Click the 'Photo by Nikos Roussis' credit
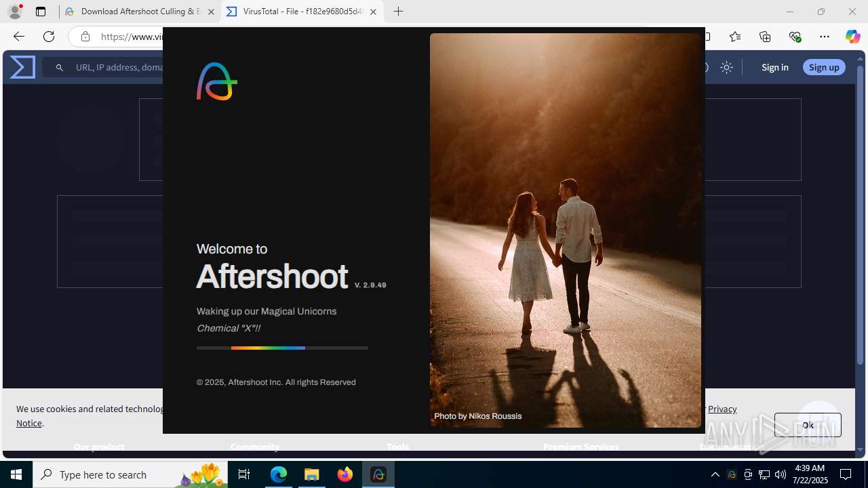 pyautogui.click(x=477, y=416)
